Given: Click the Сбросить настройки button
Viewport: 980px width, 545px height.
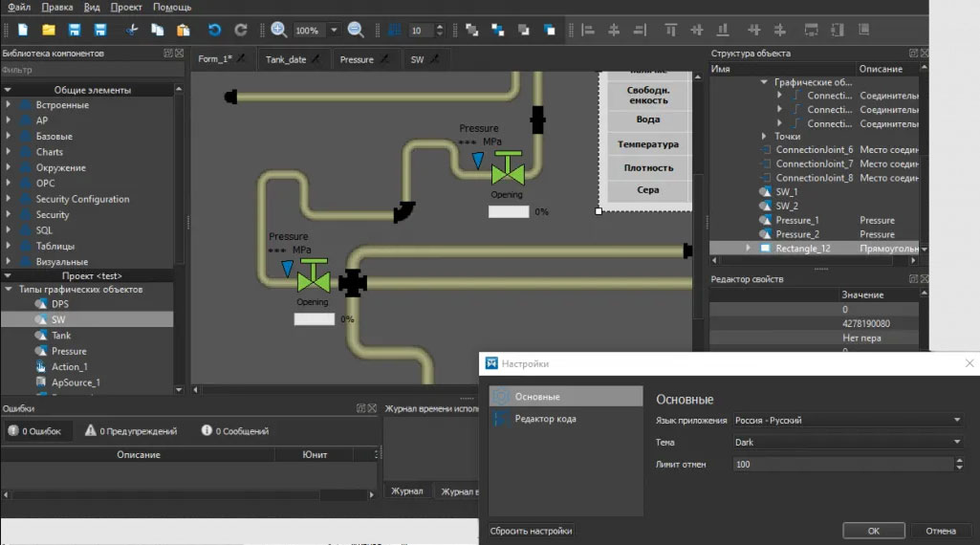Looking at the screenshot, I should click(x=532, y=531).
